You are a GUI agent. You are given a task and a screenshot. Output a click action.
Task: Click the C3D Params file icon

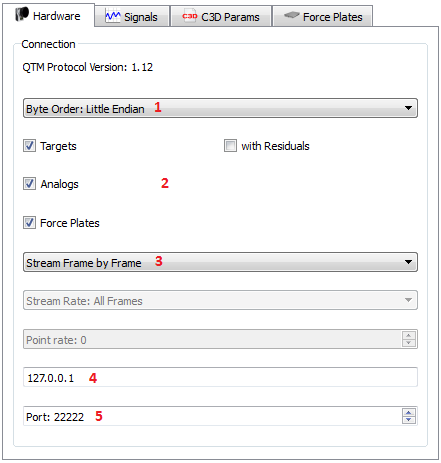[x=190, y=16]
